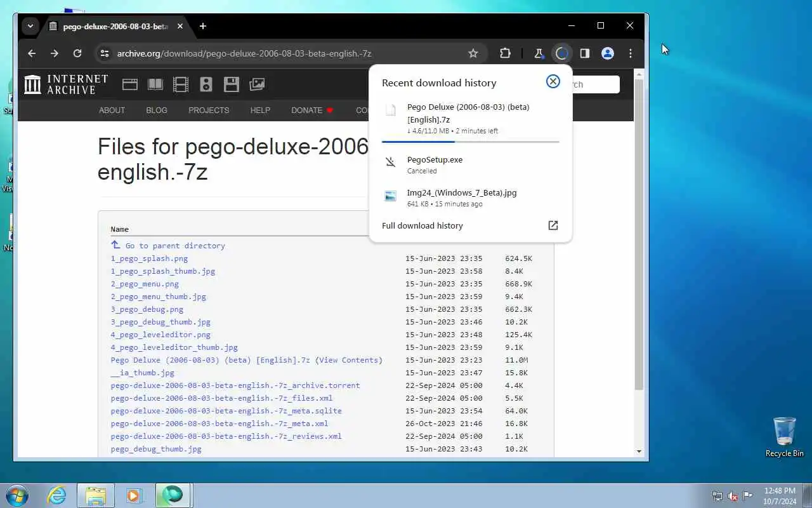
Task: Open 3_pego_debug_thumb.jpg file link
Action: [160, 322]
